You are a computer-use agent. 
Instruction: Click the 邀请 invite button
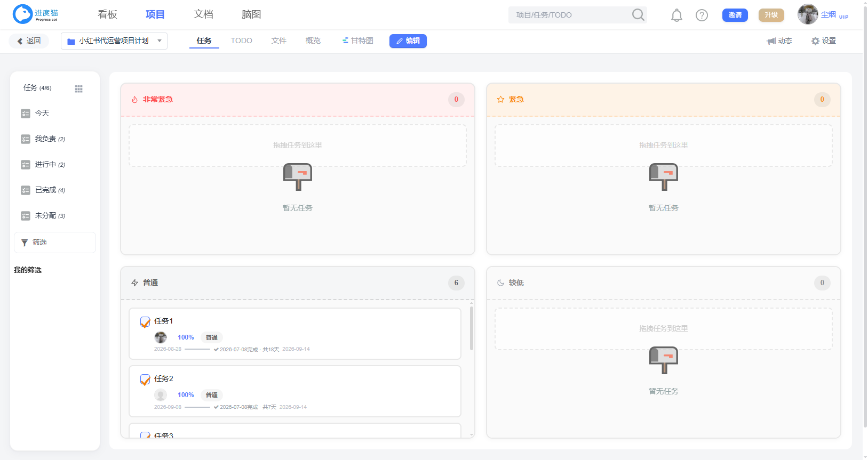pos(735,15)
